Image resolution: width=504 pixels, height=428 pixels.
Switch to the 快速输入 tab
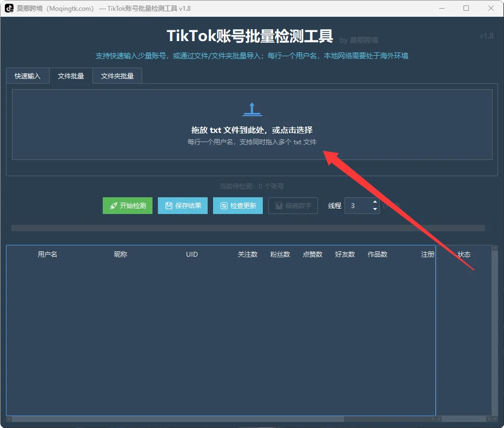click(28, 76)
